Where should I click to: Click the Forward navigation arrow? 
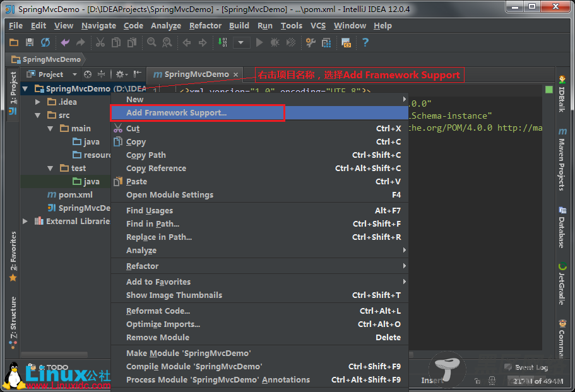pos(203,42)
